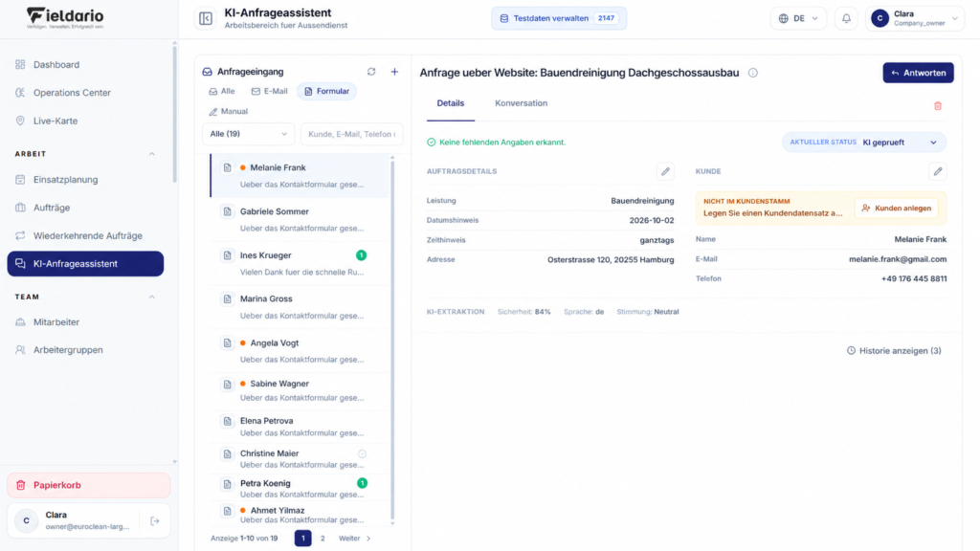Open Einsatzplanung
980x551 pixels.
coord(85,180)
